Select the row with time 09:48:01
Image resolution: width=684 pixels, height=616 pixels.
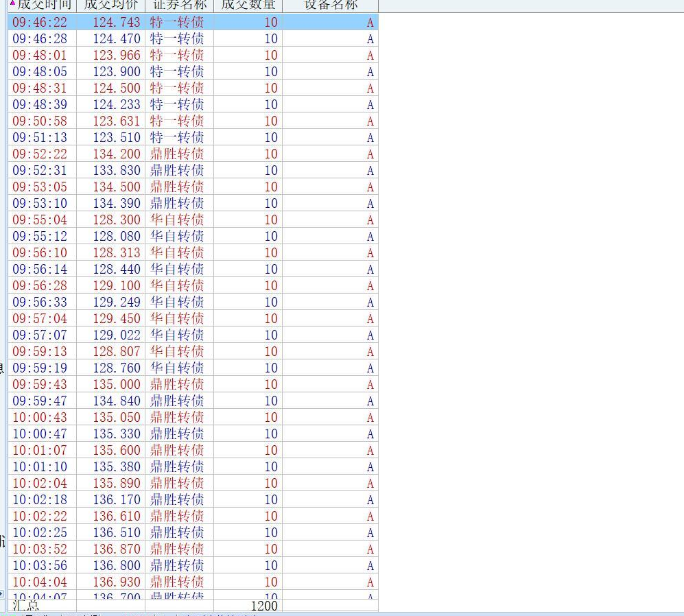pos(193,56)
